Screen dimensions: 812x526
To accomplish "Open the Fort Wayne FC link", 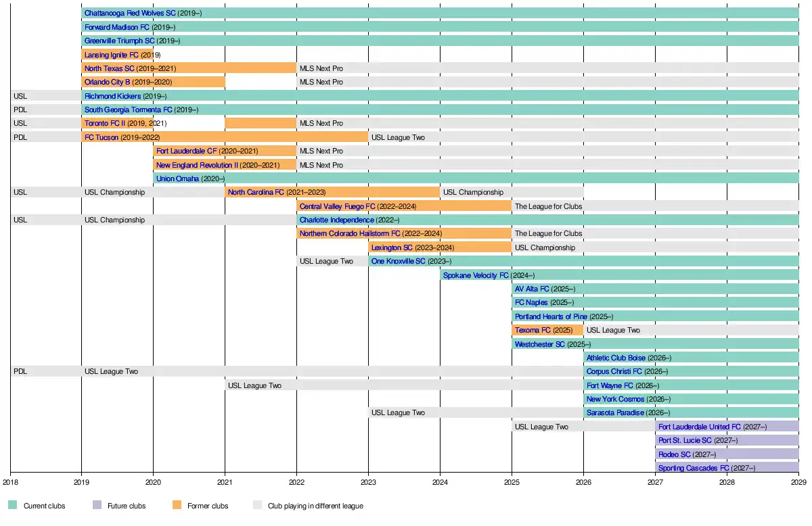I will (610, 385).
